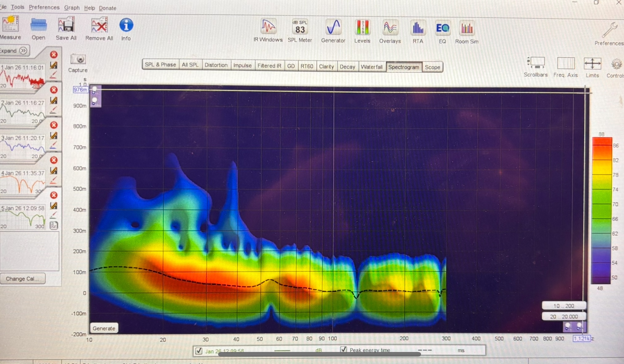Open the RTA analyzer
This screenshot has height=364, width=624.
(418, 28)
